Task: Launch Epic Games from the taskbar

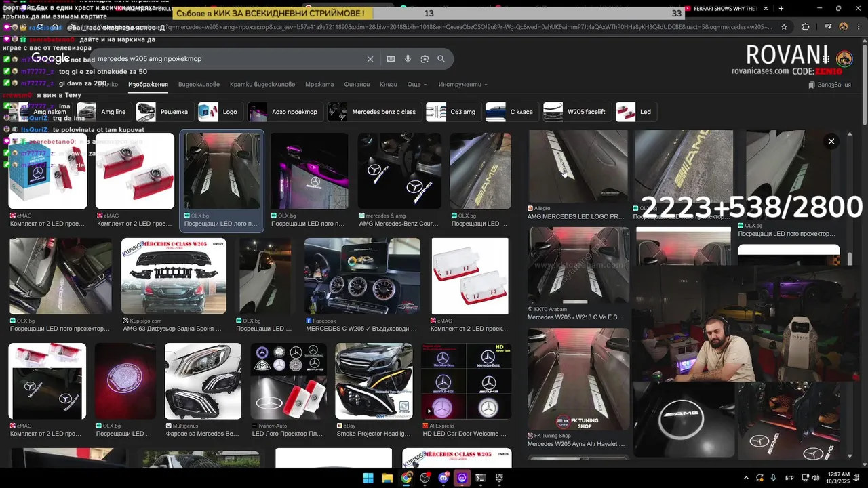Action: [x=499, y=478]
